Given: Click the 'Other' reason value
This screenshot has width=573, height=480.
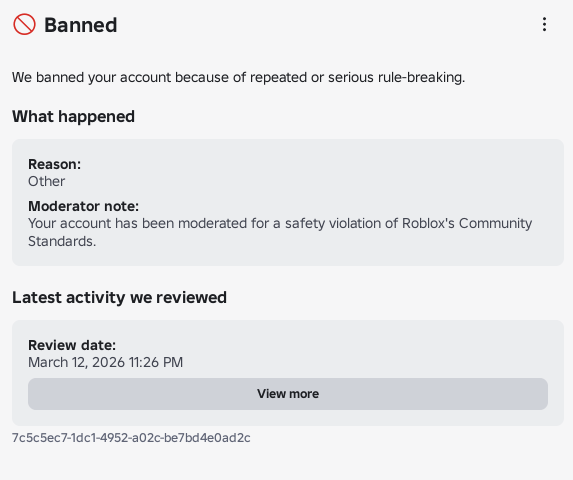Looking at the screenshot, I should 46,181.
